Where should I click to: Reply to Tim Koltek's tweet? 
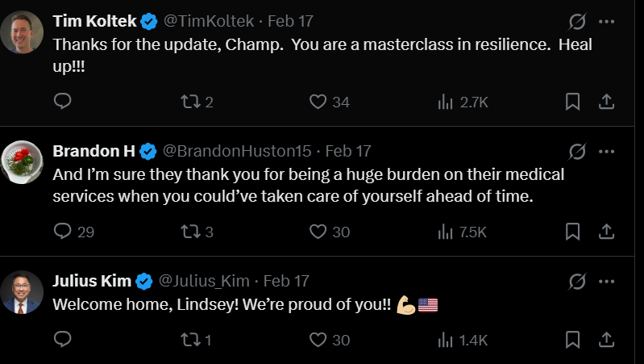coord(62,101)
